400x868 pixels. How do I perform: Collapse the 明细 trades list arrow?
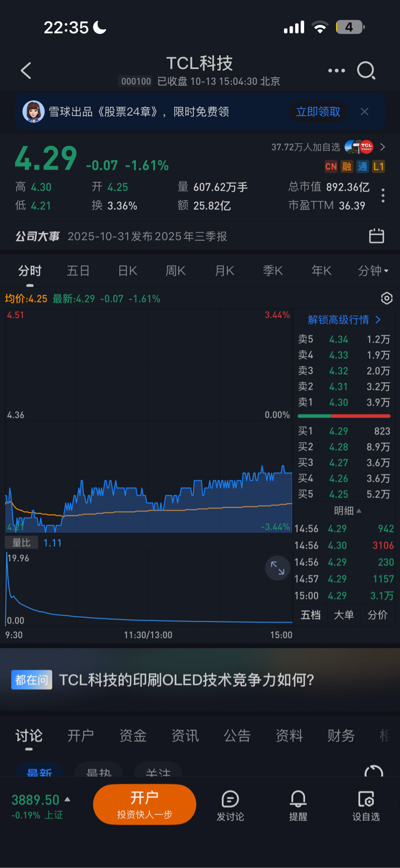click(358, 511)
